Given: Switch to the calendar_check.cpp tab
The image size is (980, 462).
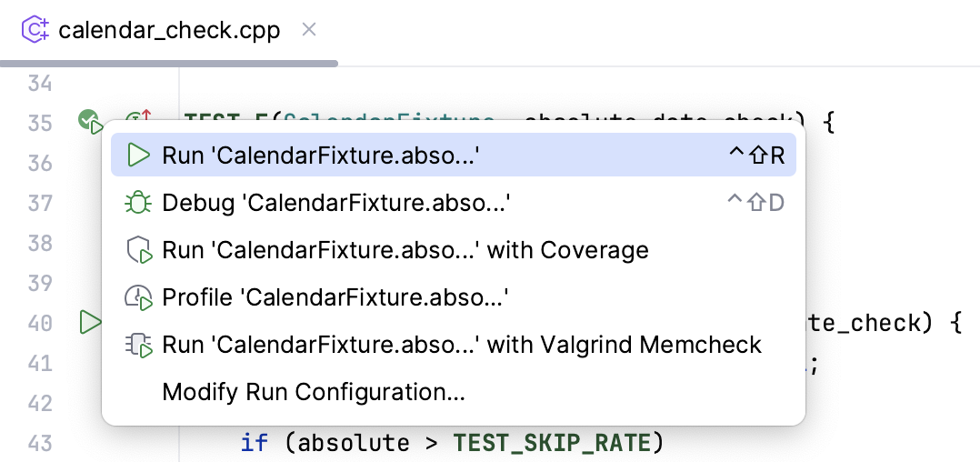Looking at the screenshot, I should (x=169, y=30).
